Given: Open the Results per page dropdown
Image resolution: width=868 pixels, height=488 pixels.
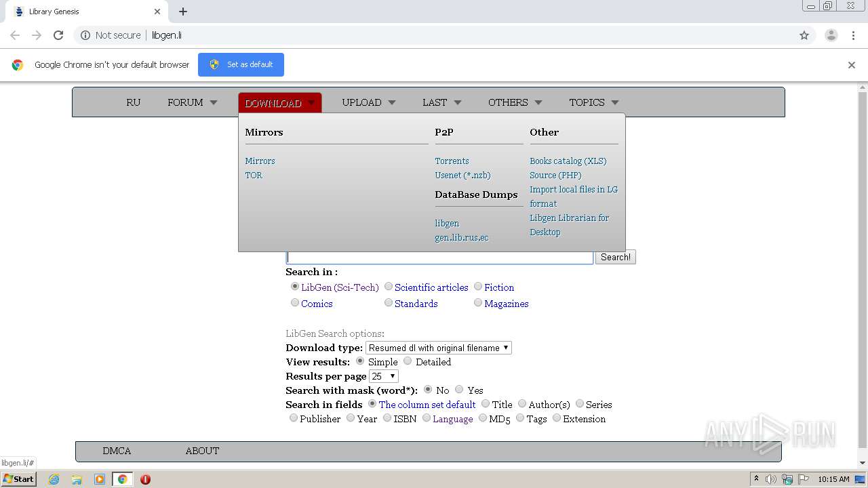Looking at the screenshot, I should tap(384, 376).
